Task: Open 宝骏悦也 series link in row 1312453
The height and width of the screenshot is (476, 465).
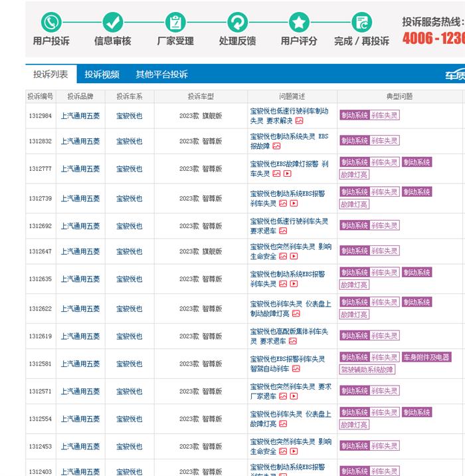Action: point(130,447)
